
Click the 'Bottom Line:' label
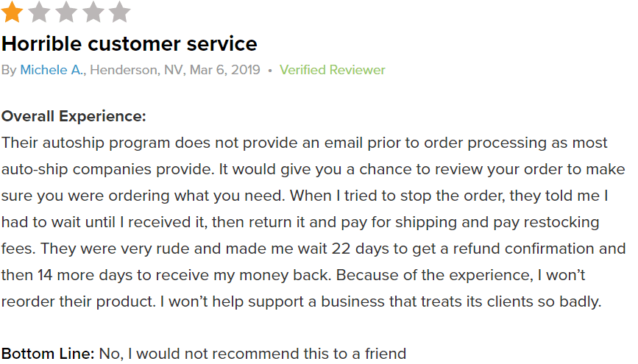coord(48,354)
